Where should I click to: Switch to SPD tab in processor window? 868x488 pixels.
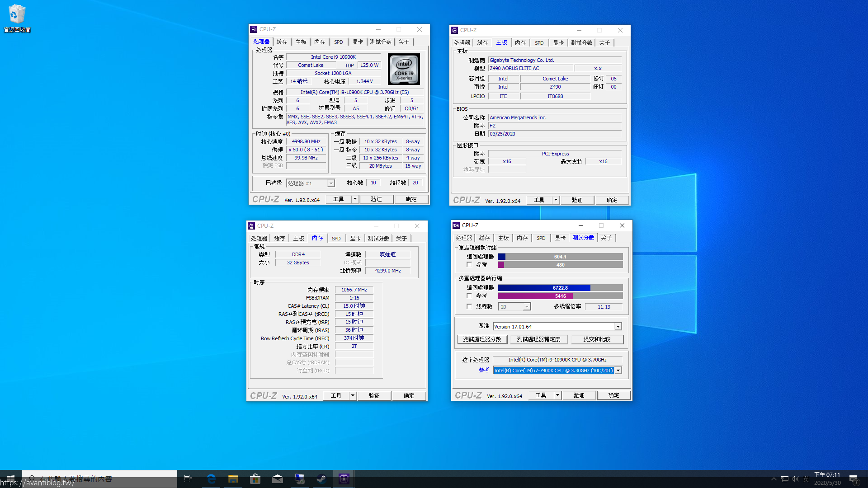tap(339, 42)
